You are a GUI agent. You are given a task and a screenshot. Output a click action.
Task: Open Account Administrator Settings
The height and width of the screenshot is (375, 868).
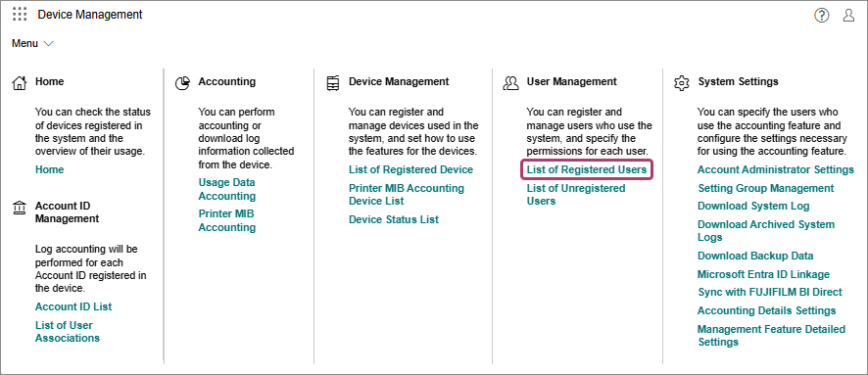pyautogui.click(x=776, y=169)
